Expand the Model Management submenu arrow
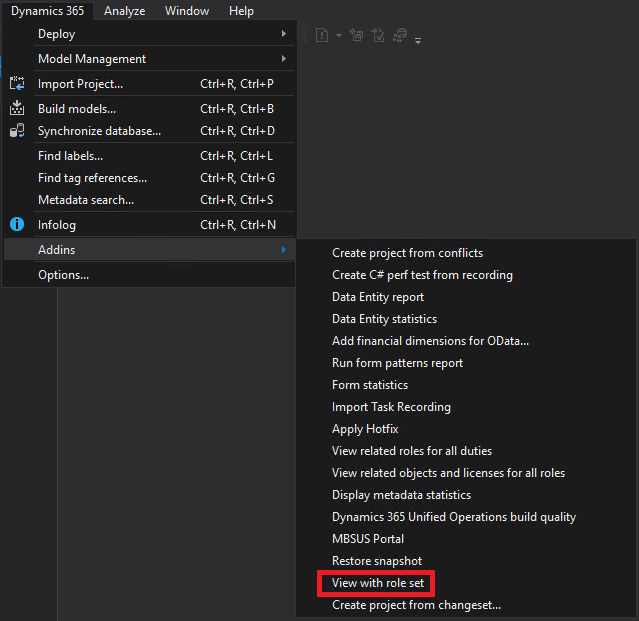This screenshot has height=621, width=639. 284,59
